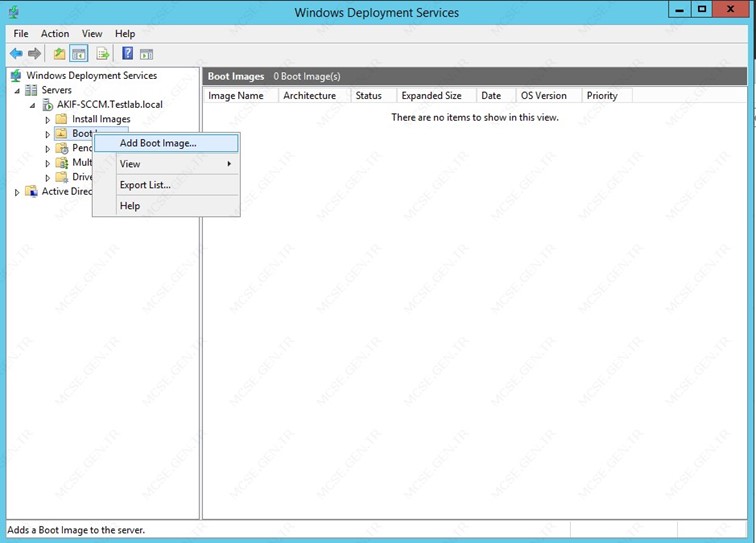Expand the Drivers node arrow
756x543 pixels.
point(47,177)
